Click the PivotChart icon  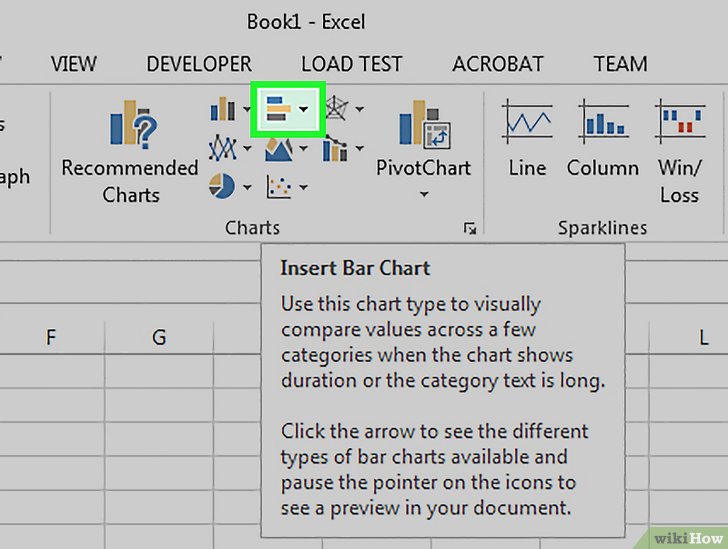pyautogui.click(x=425, y=124)
